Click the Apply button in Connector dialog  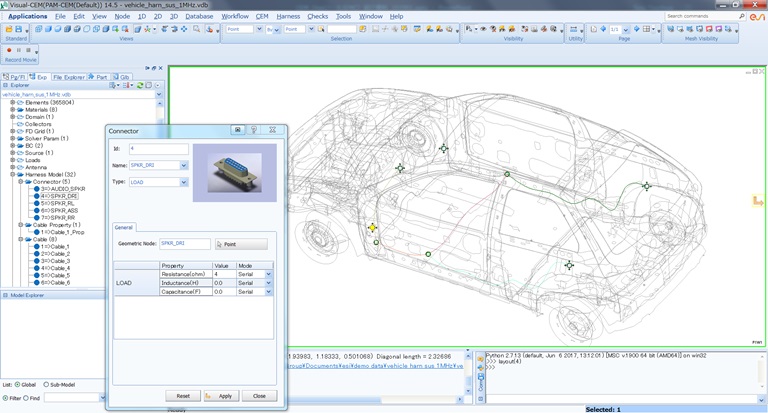(221, 396)
